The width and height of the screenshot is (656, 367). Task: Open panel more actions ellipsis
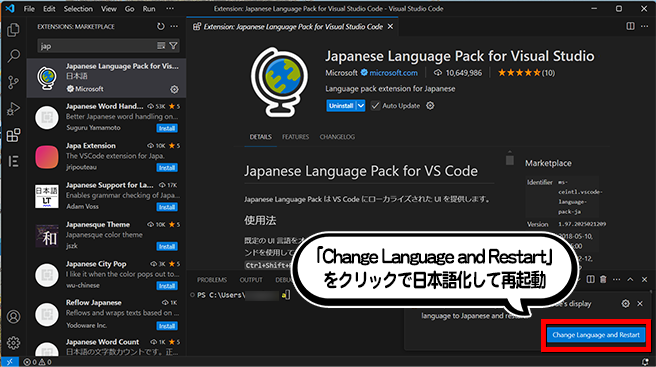pyautogui.click(x=617, y=279)
